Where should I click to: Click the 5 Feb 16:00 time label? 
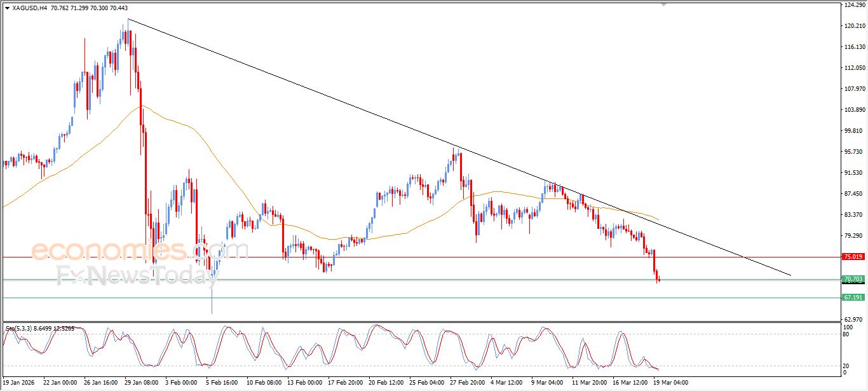[222, 383]
